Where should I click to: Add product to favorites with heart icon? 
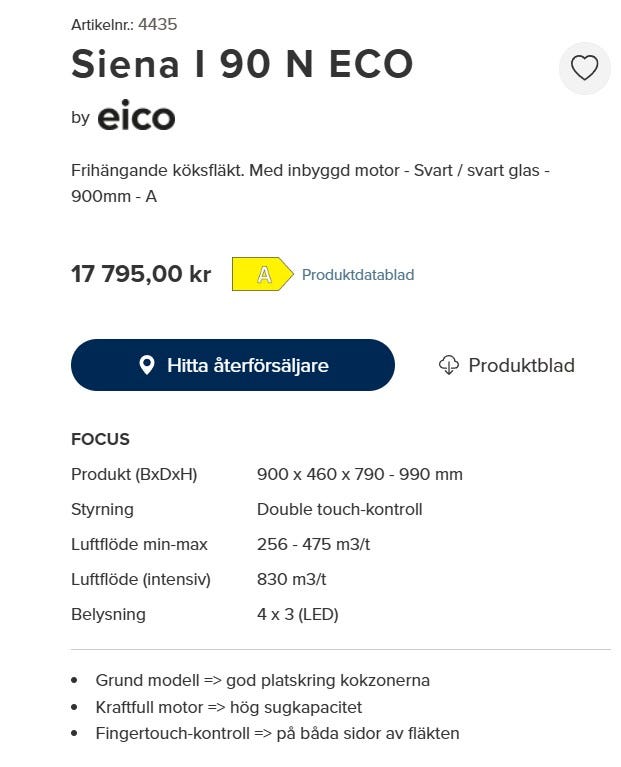coord(584,68)
